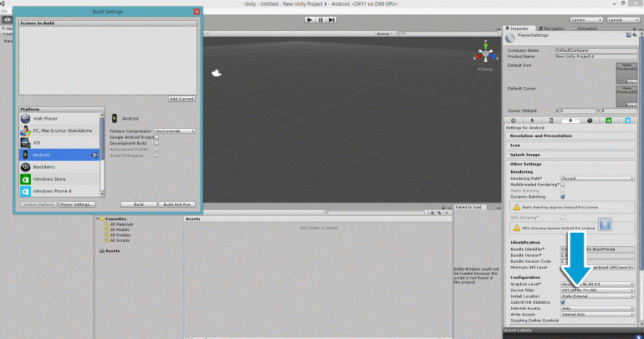Enable the Development Build checkbox
Viewport: 644px width, 339px height.
point(156,142)
